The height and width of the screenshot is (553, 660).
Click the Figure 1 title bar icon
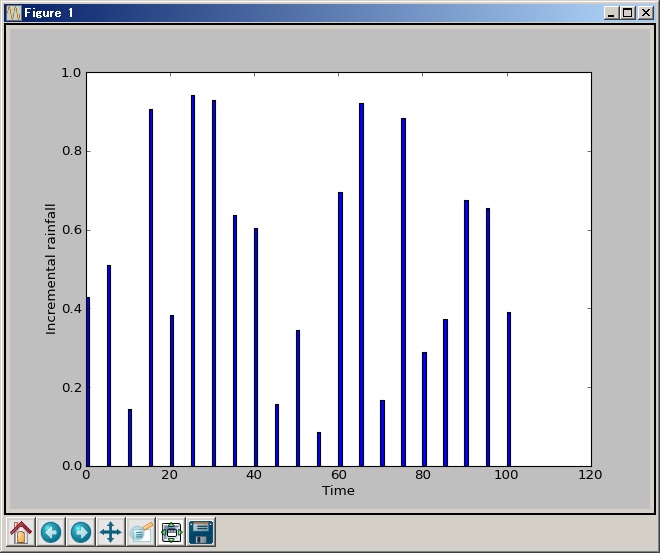coord(13,13)
